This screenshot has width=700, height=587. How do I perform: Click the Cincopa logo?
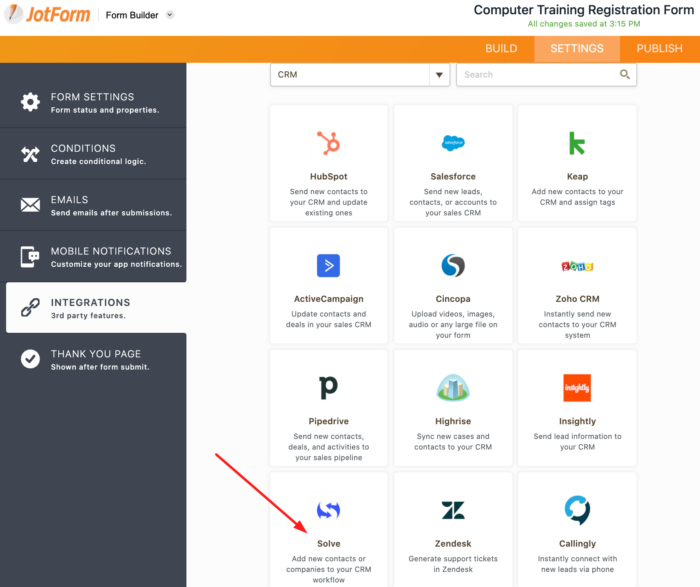[453, 266]
